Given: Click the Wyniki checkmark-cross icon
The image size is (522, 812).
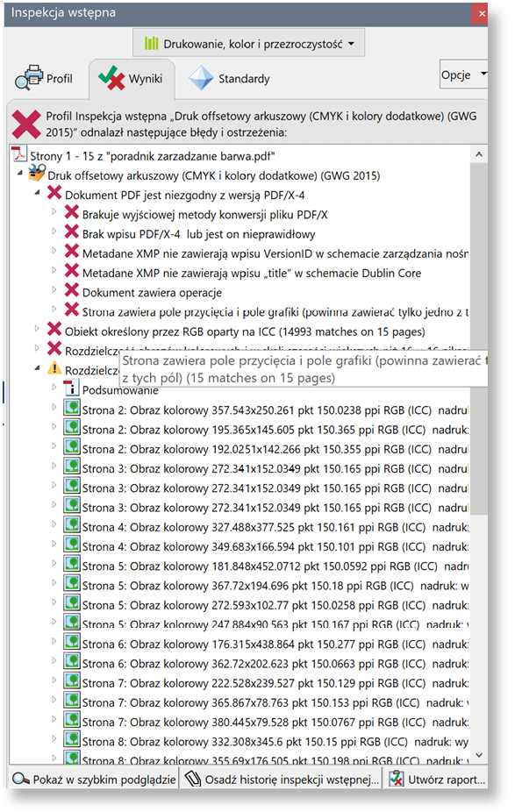Looking at the screenshot, I should 111,78.
